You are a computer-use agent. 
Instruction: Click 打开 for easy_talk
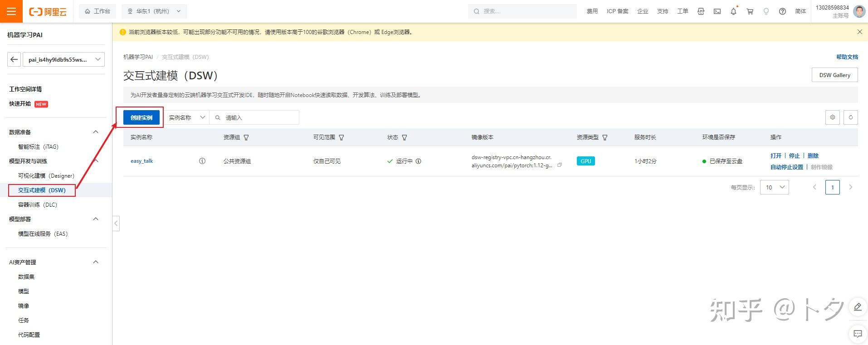tap(776, 155)
